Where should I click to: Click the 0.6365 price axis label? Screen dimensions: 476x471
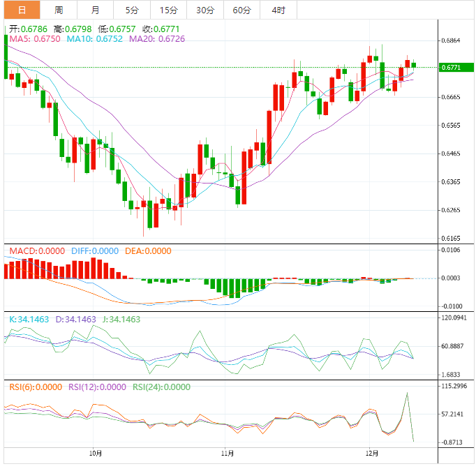451,182
